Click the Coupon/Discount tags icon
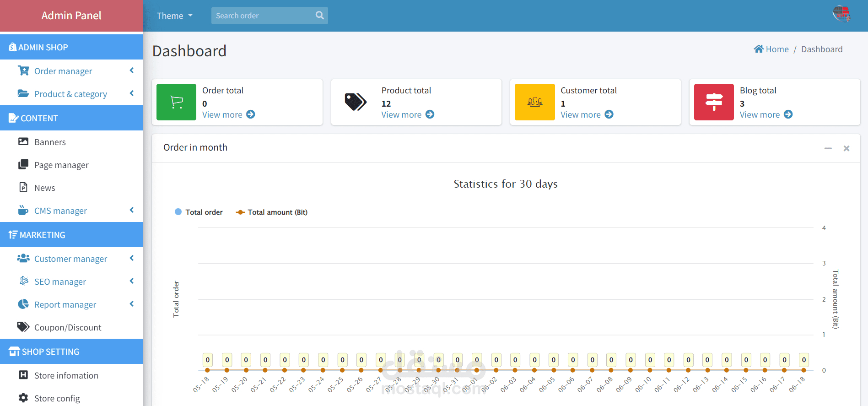Screen dimensions: 868x406 tap(23, 327)
